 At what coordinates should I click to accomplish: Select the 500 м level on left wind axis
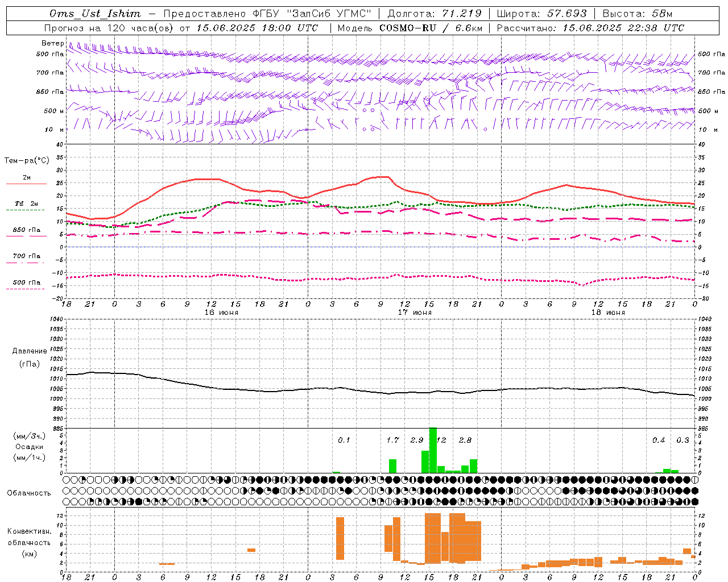54,111
